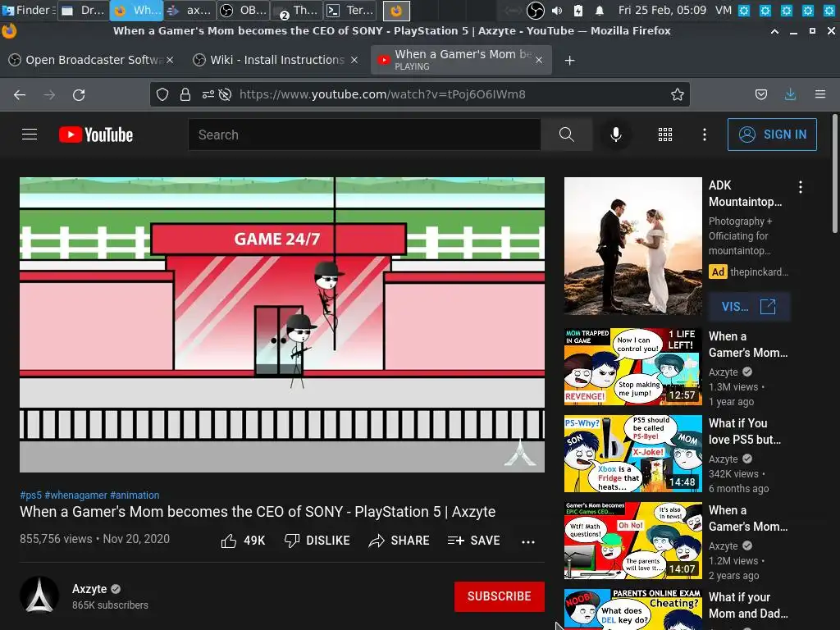Open the ADK Mountaintop wedding ad thumbnail
This screenshot has width=840, height=630.
pos(632,246)
